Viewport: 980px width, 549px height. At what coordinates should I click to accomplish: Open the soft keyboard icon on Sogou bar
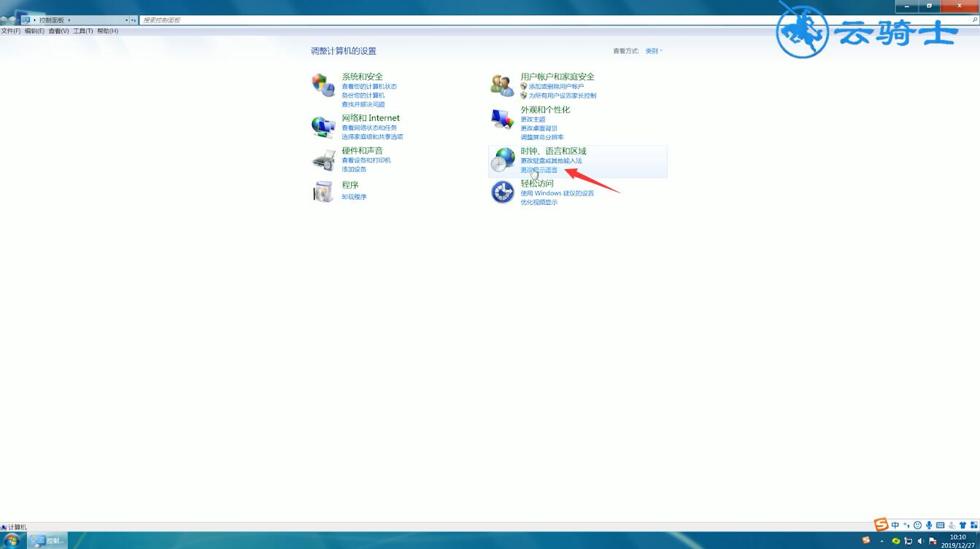941,525
